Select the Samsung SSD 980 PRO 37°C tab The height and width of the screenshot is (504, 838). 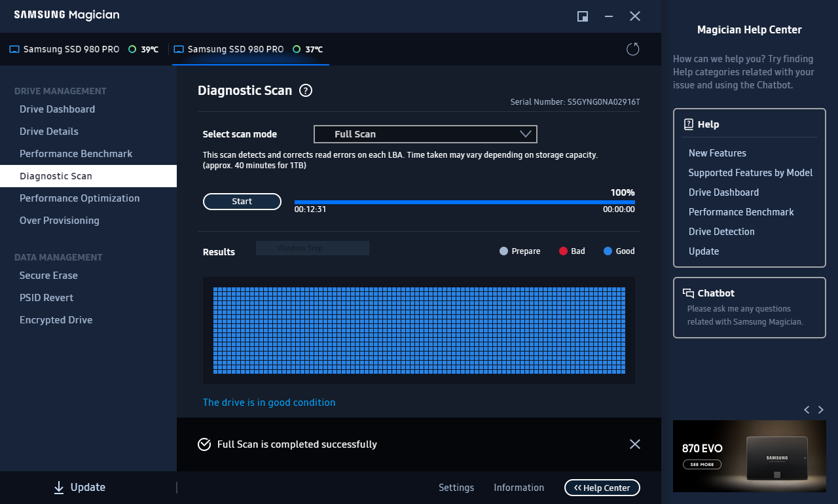251,49
